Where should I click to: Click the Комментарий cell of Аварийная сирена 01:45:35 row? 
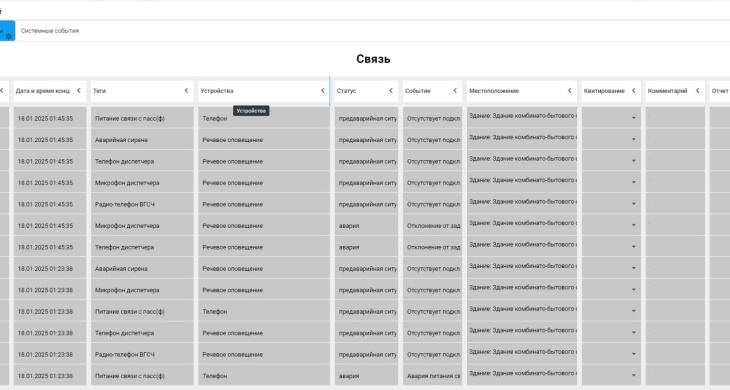pyautogui.click(x=675, y=140)
